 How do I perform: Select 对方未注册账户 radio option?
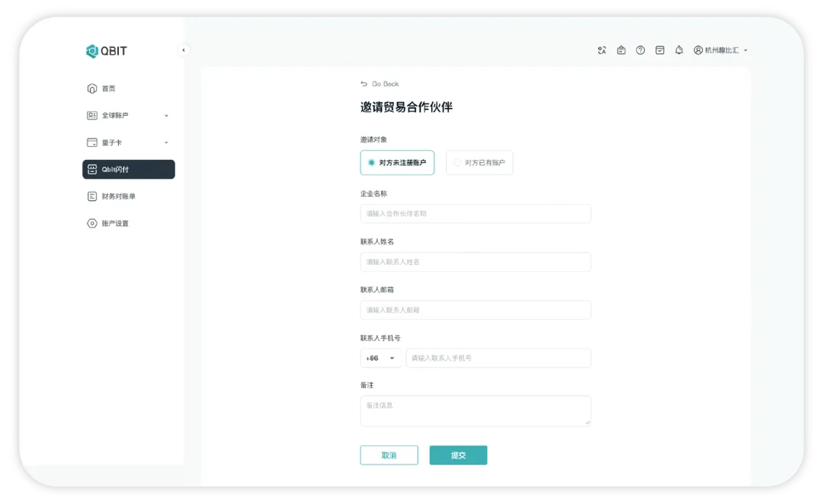tap(397, 163)
